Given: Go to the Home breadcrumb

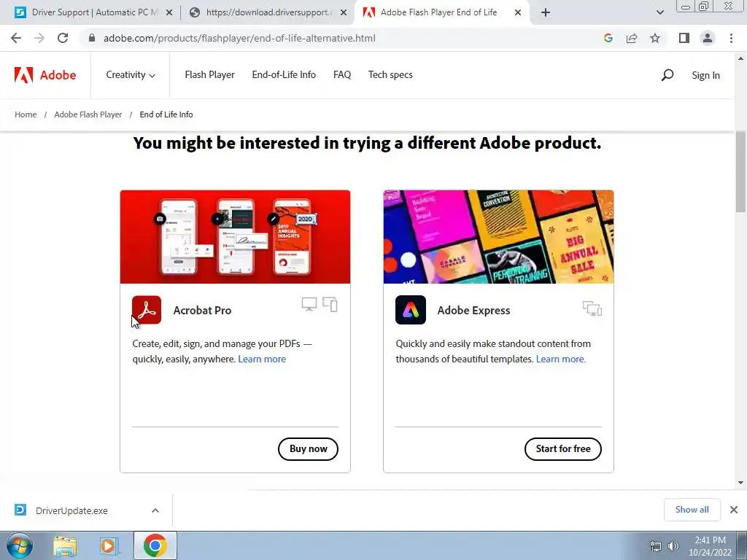Looking at the screenshot, I should pos(26,114).
